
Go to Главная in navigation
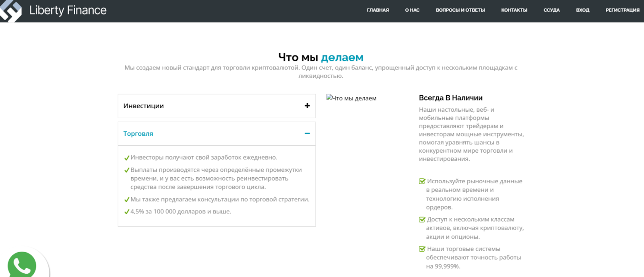point(378,10)
